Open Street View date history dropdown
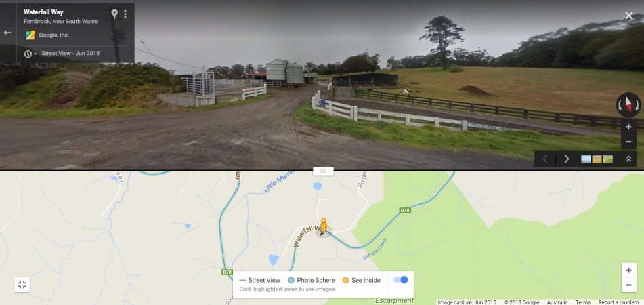This screenshot has width=644, height=305. point(30,54)
